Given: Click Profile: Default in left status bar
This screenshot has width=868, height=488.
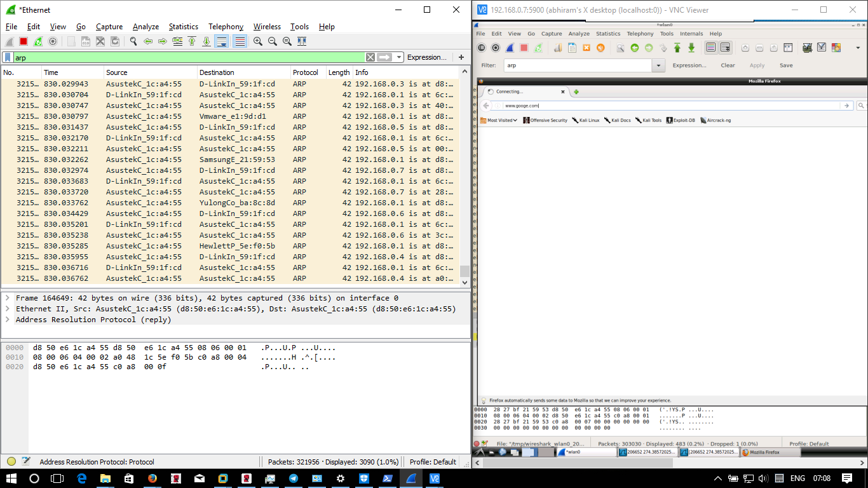Looking at the screenshot, I should (x=433, y=462).
